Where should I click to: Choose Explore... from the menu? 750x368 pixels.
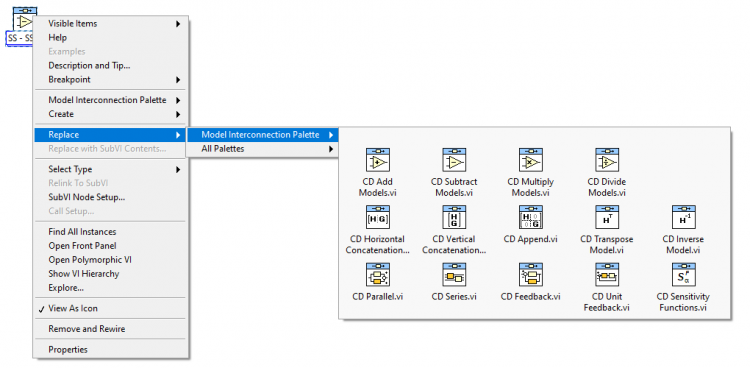110,288
